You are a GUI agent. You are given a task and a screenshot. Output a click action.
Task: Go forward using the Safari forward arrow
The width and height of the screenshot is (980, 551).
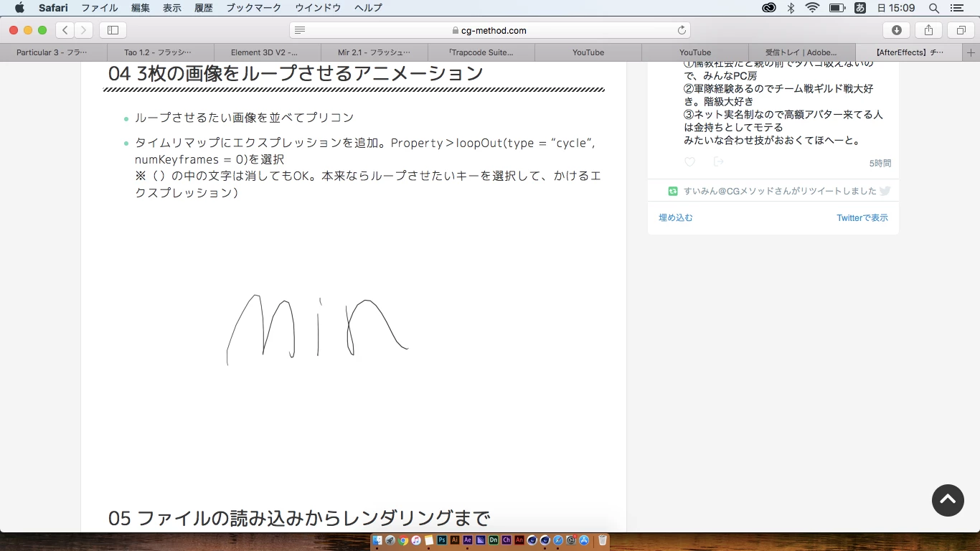click(84, 30)
